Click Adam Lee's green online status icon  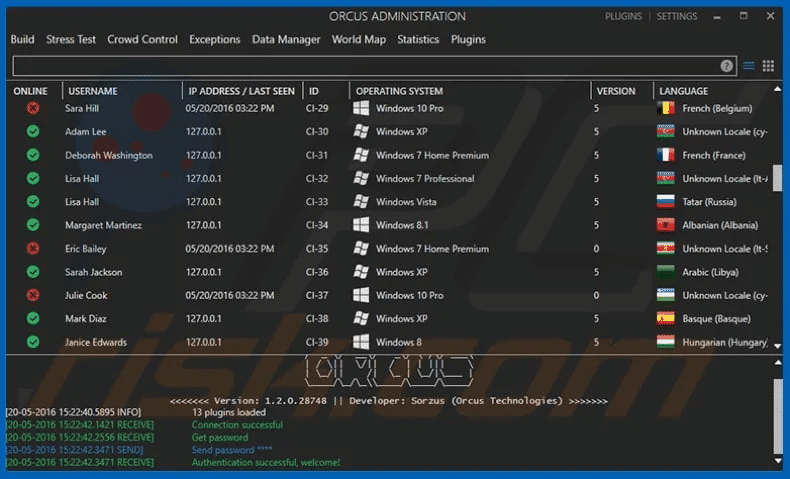coord(33,132)
